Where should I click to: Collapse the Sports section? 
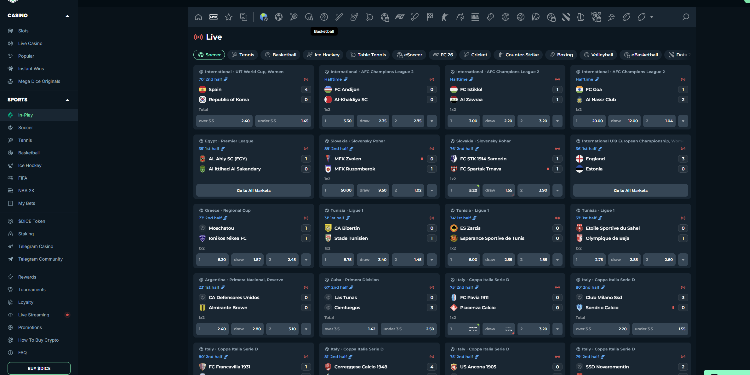pyautogui.click(x=67, y=100)
